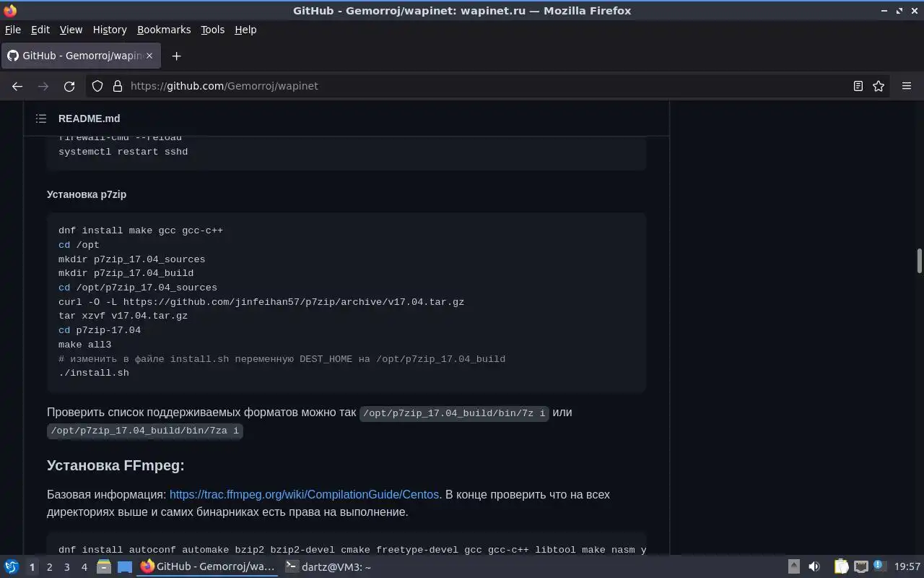Image resolution: width=924 pixels, height=578 pixels.
Task: Switch to workspace 1
Action: (32, 567)
